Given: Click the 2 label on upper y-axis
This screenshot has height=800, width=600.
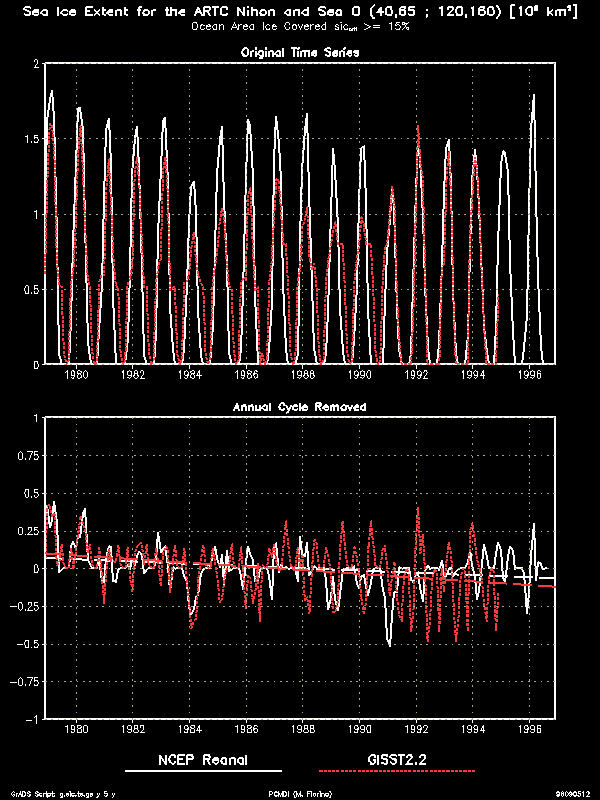Looking at the screenshot, I should pyautogui.click(x=36, y=64).
